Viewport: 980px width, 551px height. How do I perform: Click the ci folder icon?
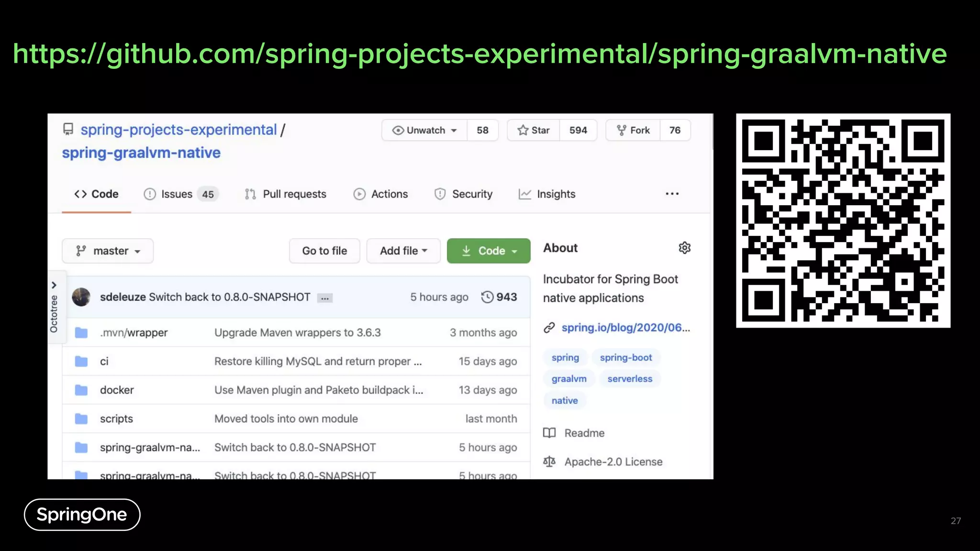pyautogui.click(x=81, y=361)
